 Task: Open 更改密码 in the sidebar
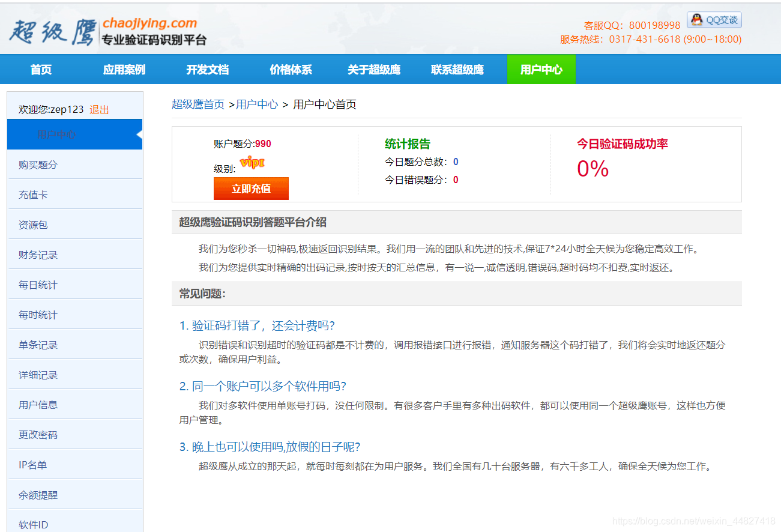[75, 435]
